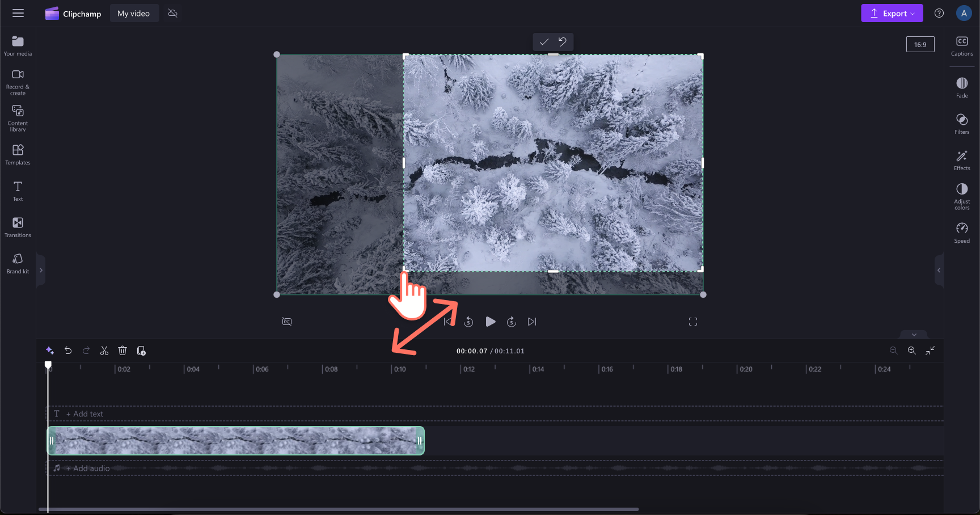This screenshot has width=980, height=515.
Task: Confirm crop with the checkmark
Action: (544, 41)
